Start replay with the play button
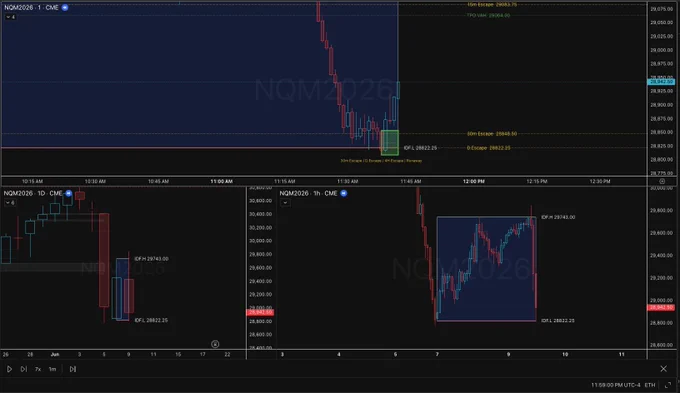Viewport: 680px width, 393px height. click(9, 369)
